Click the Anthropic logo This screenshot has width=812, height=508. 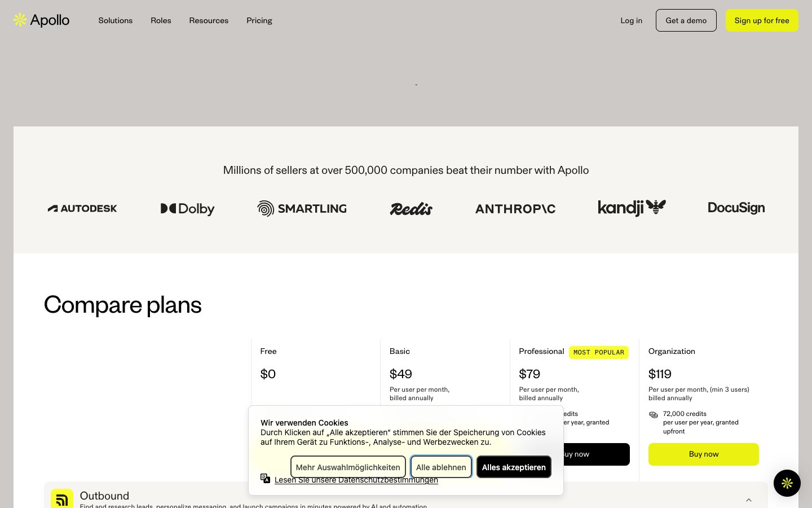click(x=515, y=208)
